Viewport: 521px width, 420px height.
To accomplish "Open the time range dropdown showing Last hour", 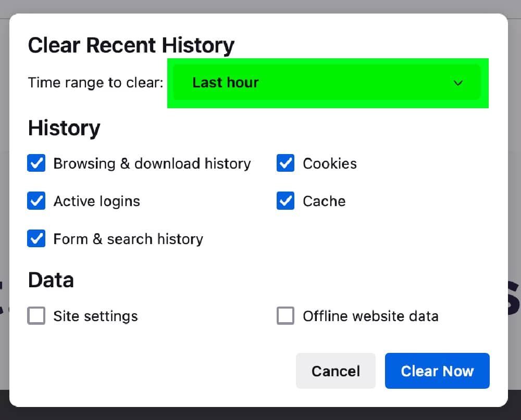I will pyautogui.click(x=326, y=83).
